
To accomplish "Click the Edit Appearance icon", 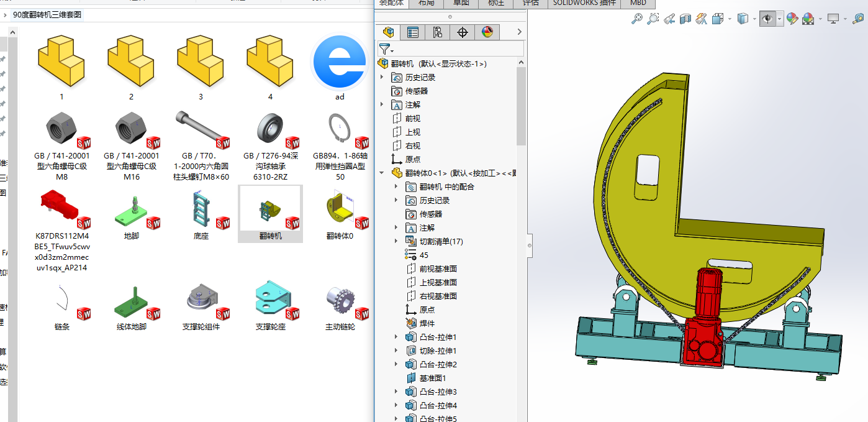I will click(792, 19).
